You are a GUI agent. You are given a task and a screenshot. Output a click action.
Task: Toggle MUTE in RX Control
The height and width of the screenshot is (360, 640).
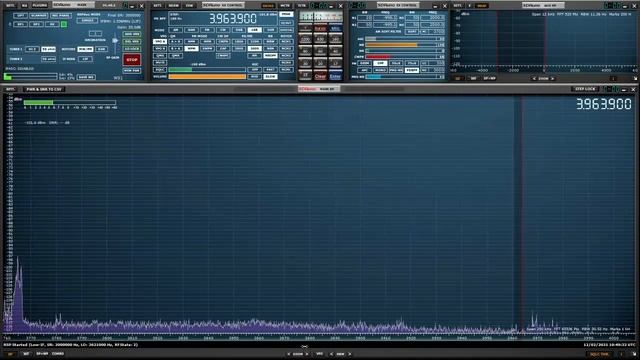tap(160, 63)
